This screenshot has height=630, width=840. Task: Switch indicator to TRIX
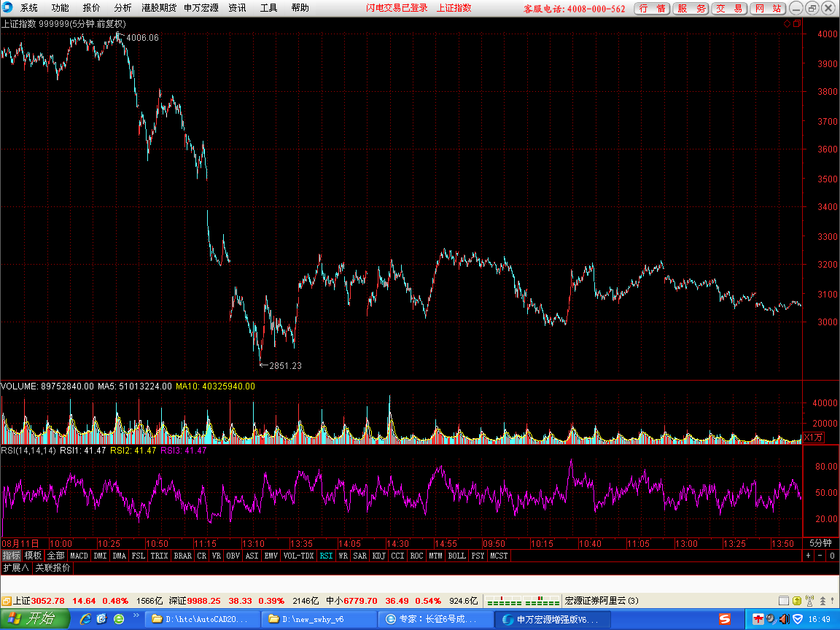click(x=159, y=556)
